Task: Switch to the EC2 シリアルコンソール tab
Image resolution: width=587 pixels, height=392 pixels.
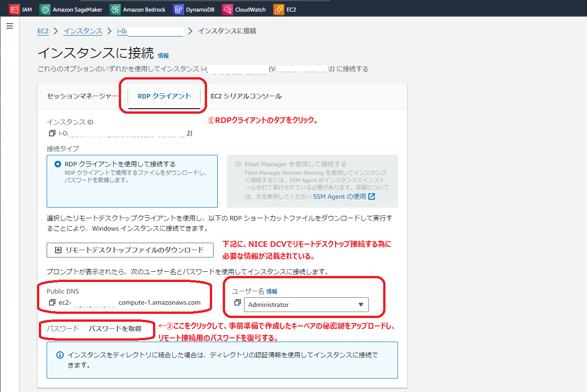Action: 246,96
